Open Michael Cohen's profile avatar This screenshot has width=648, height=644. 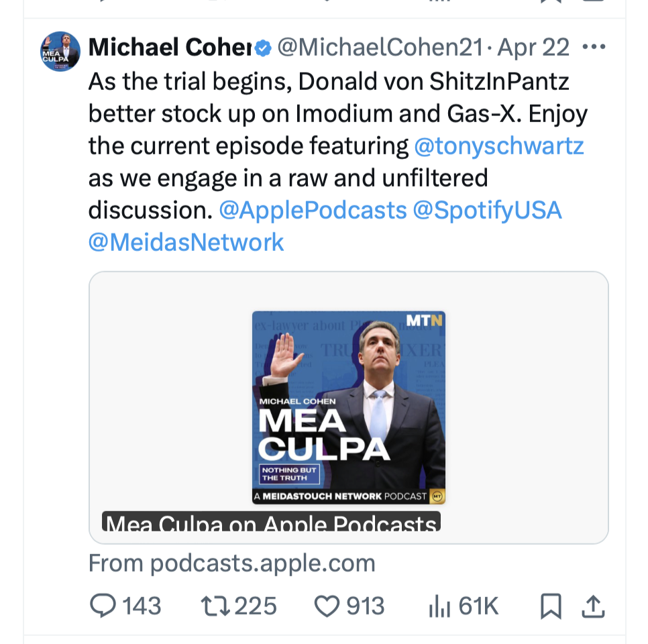(x=60, y=52)
